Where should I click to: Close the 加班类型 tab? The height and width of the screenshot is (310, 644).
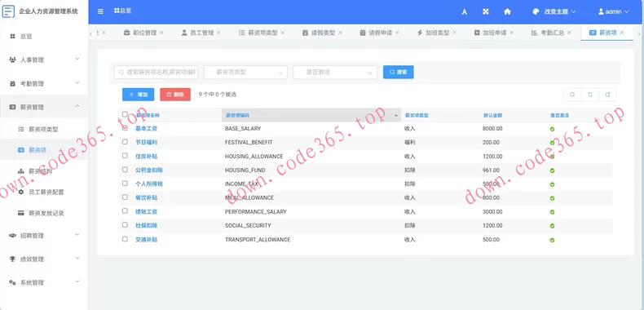pyautogui.click(x=454, y=33)
